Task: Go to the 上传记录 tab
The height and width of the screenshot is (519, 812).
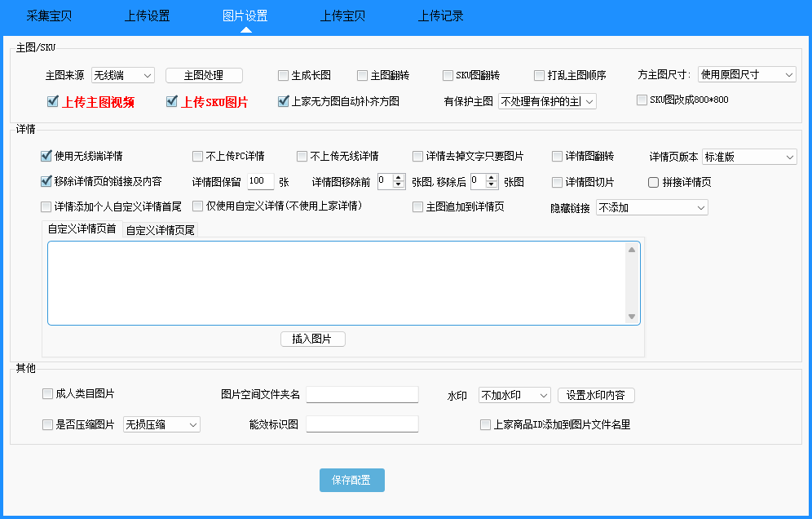Action: tap(440, 16)
